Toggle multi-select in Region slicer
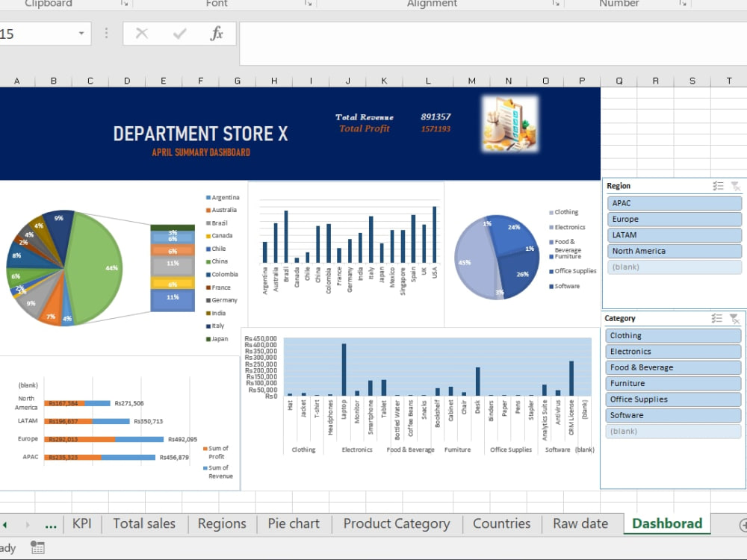The height and width of the screenshot is (560, 747). coord(718,186)
